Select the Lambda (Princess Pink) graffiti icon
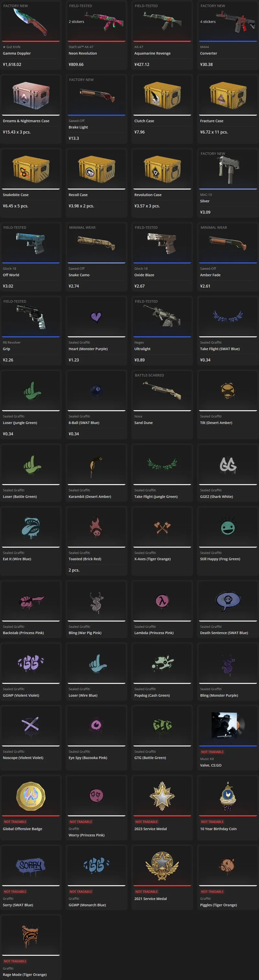Screen dimensions: 259x980 [162, 601]
